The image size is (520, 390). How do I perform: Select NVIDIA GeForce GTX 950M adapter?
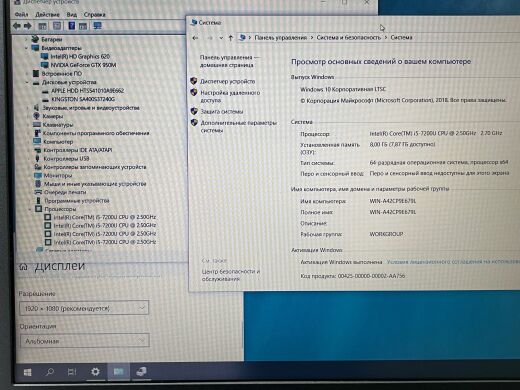pyautogui.click(x=83, y=65)
